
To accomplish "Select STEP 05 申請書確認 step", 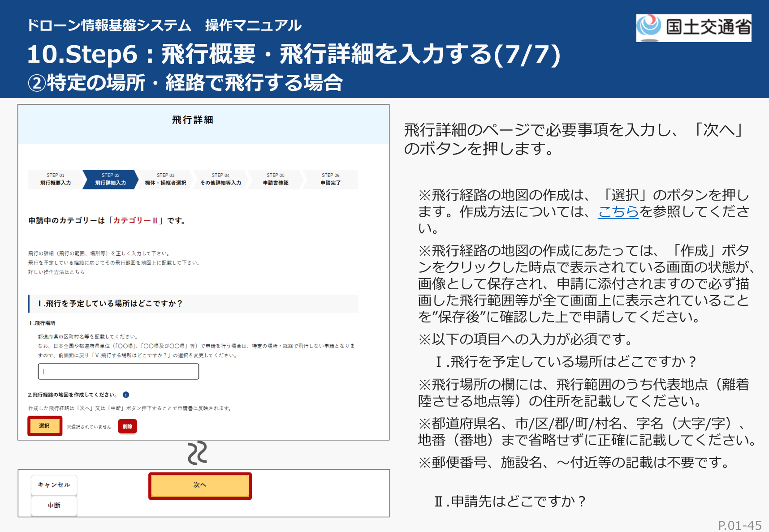I will point(276,179).
